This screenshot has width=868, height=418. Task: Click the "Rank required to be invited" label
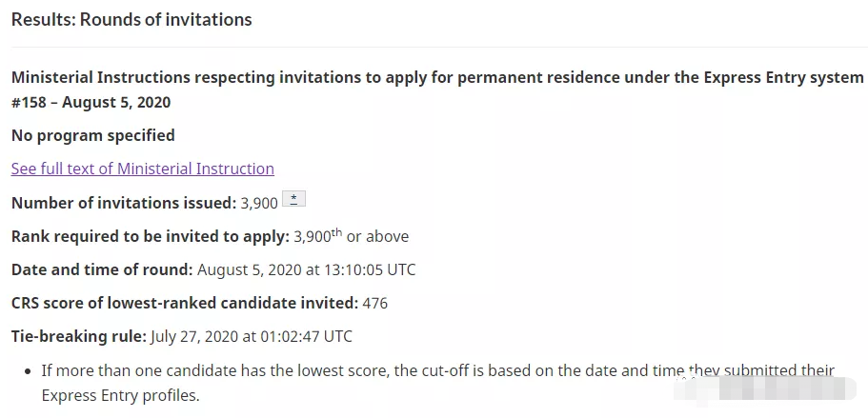pos(150,236)
